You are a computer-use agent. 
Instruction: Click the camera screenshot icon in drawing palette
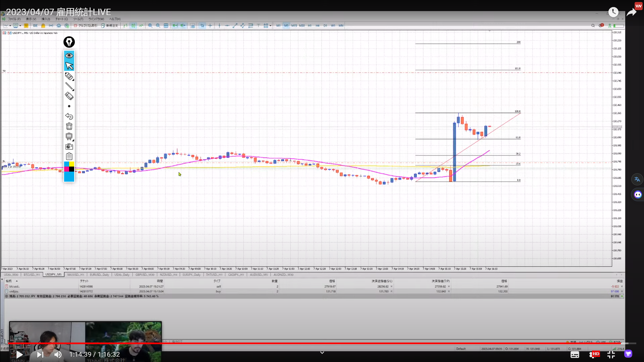pos(69,146)
